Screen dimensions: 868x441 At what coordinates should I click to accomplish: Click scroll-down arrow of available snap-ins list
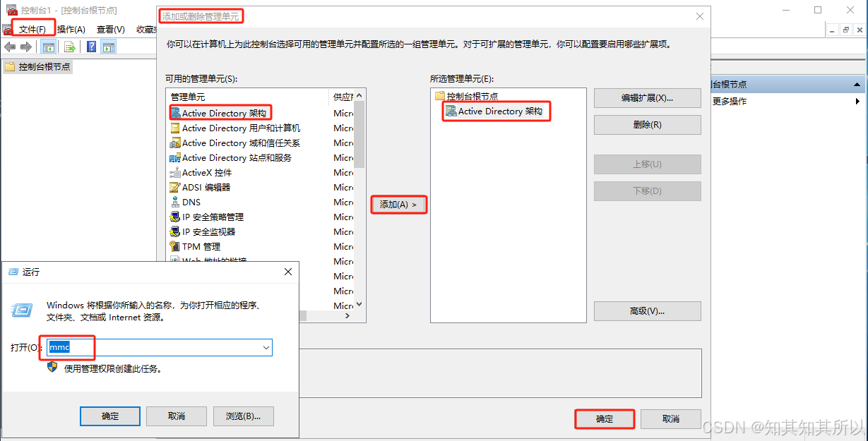(x=359, y=304)
